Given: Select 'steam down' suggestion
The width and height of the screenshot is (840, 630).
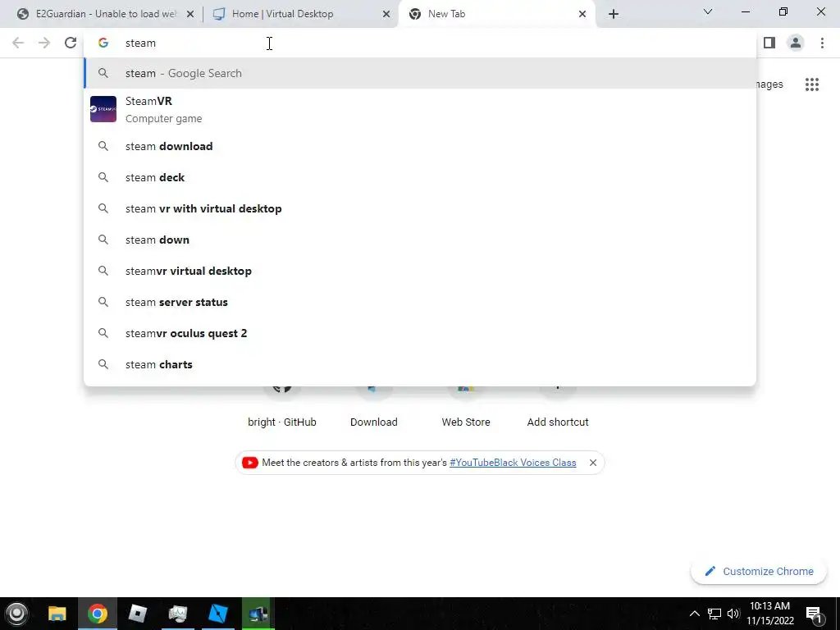Looking at the screenshot, I should click(x=420, y=240).
